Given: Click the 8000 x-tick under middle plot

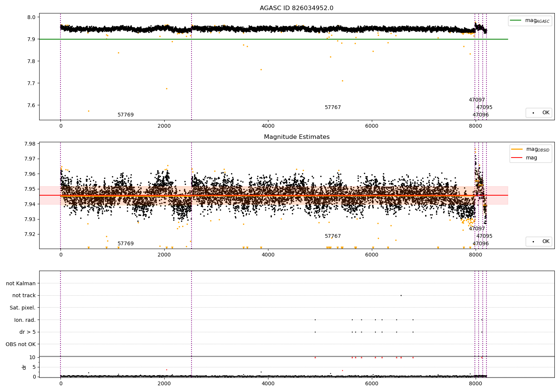Looking at the screenshot, I should click(x=476, y=255).
